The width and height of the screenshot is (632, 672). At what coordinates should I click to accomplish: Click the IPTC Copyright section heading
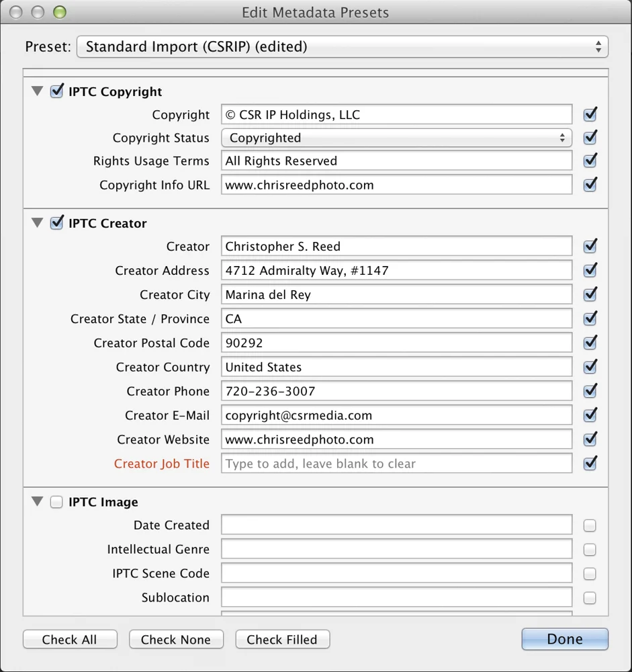(x=116, y=91)
